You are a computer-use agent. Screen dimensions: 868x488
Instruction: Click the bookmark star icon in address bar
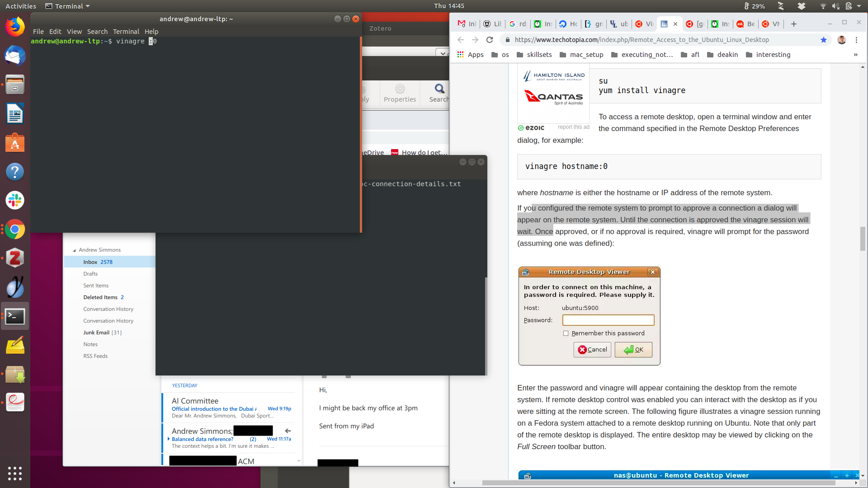[x=823, y=40]
